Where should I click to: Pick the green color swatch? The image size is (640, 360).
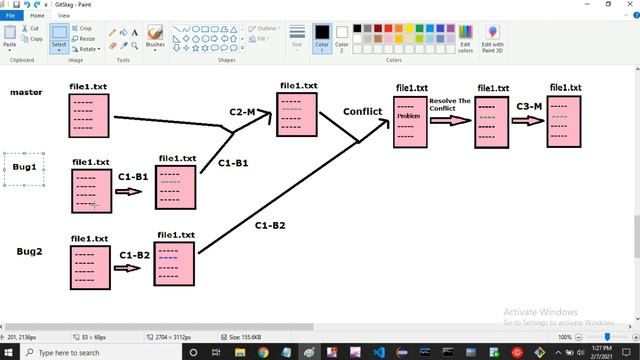tap(420, 28)
